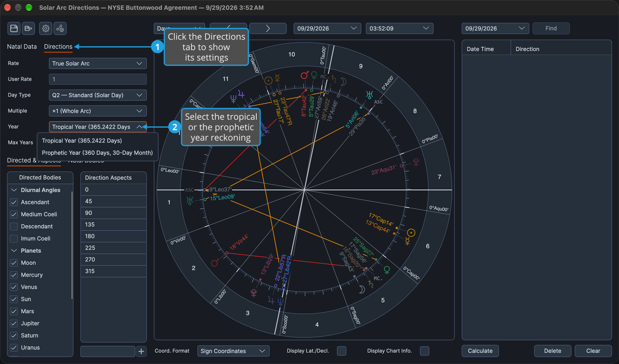619x364 pixels.
Task: Click the new aspect input field beside plus
Action: pos(108,351)
